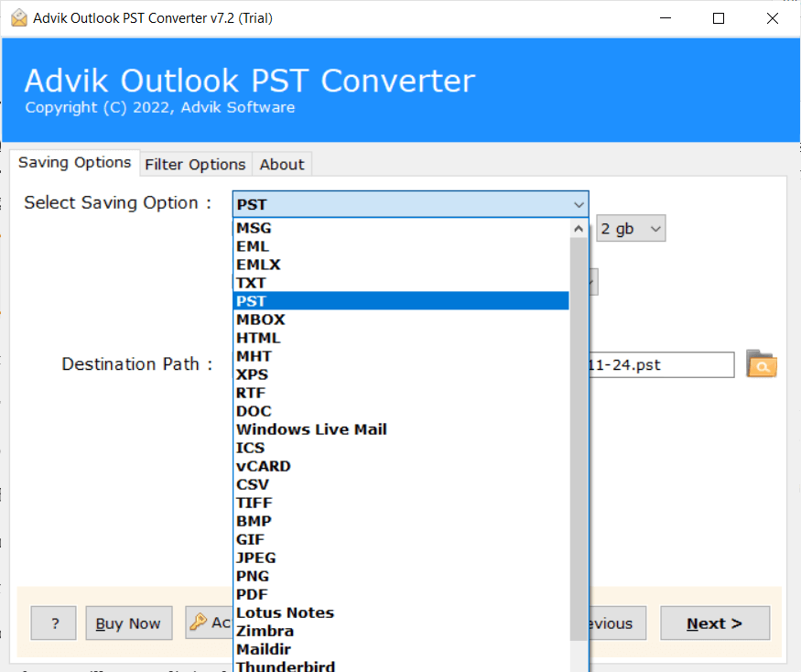Close the Advik converter window
801x672 pixels.
click(773, 18)
